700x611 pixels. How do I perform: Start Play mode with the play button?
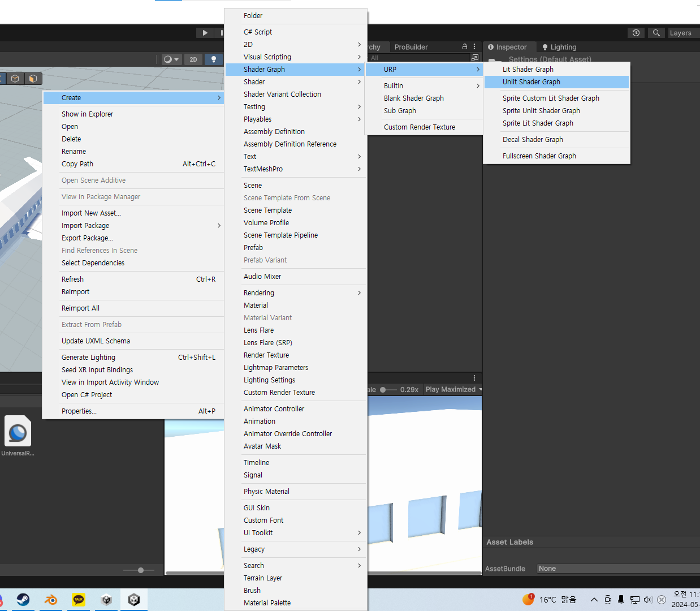pyautogui.click(x=205, y=33)
